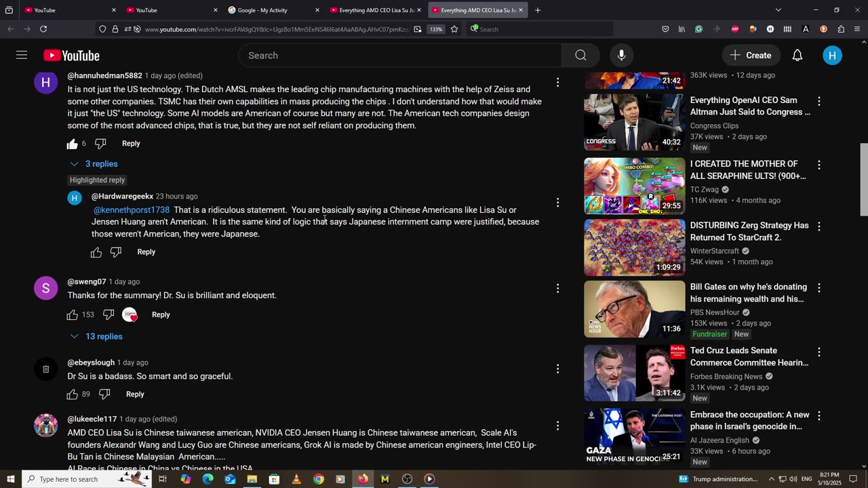The height and width of the screenshot is (488, 868).
Task: Open VLC from the taskbar
Action: coord(296,479)
